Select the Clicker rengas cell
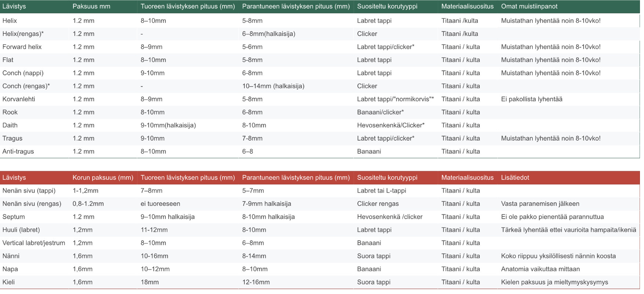The image size is (644, 294). pos(378,204)
